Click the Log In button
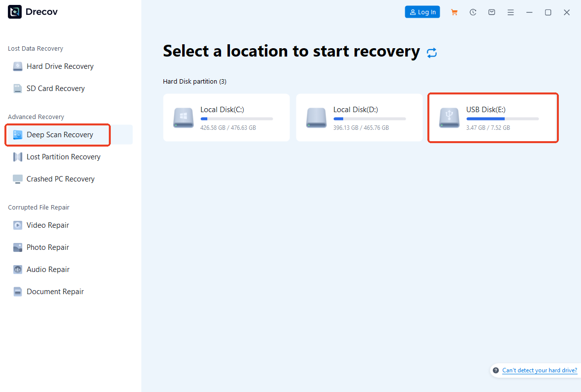581x392 pixels. pos(422,11)
